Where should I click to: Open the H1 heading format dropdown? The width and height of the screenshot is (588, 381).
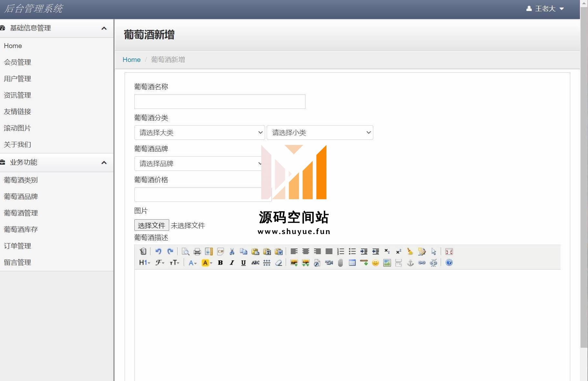coord(144,263)
